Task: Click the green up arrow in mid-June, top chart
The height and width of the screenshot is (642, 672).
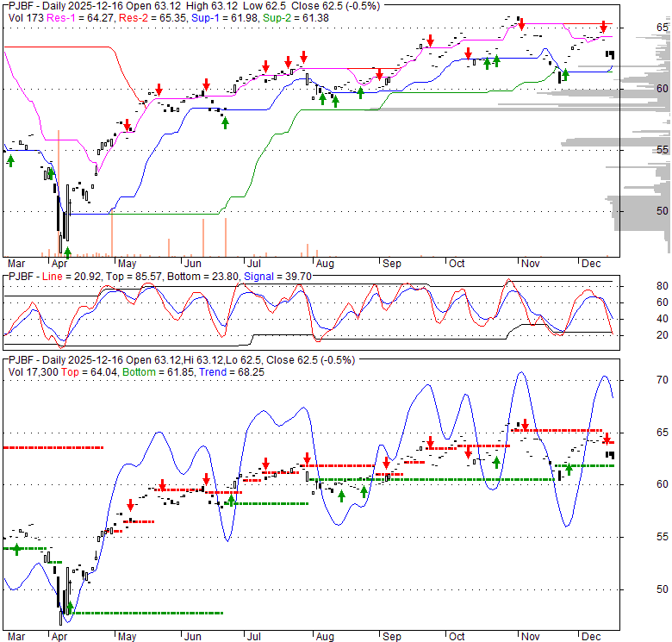Action: point(225,122)
